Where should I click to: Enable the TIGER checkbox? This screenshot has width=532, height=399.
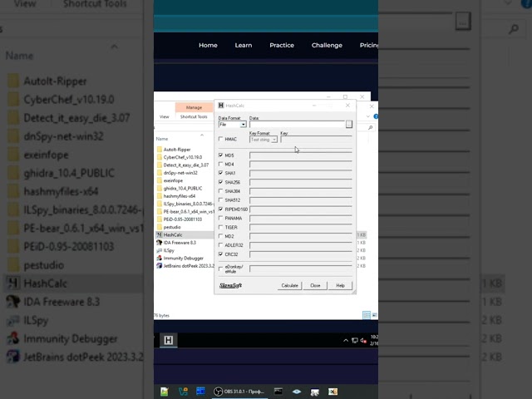[x=221, y=227]
